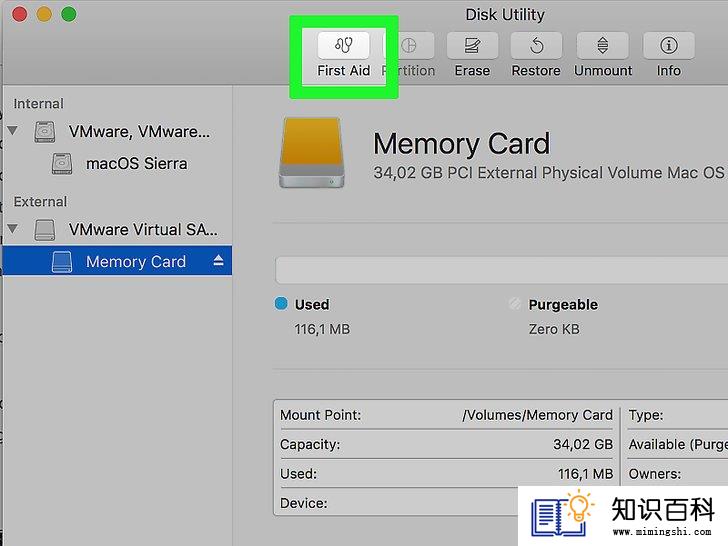Eject Memory Card using sidebar eject icon

click(x=219, y=261)
